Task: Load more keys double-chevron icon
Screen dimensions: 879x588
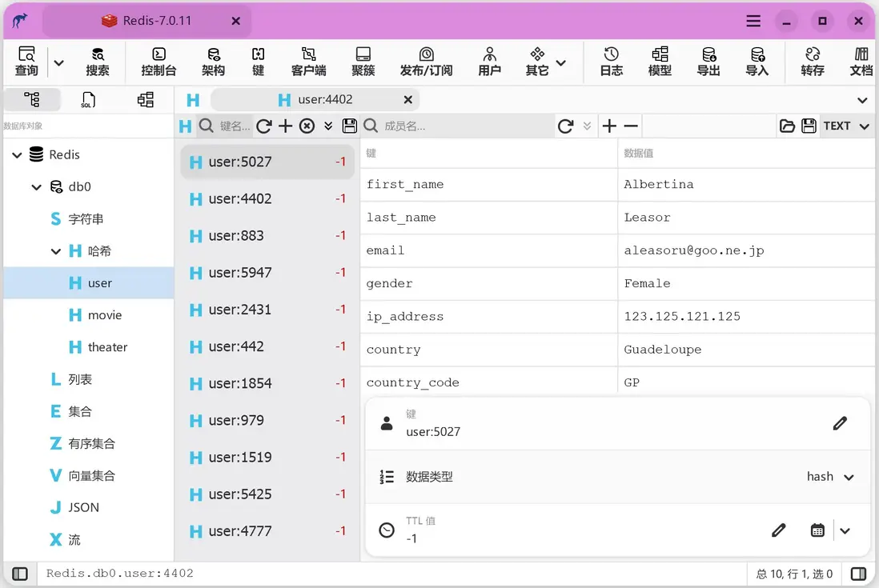Action: click(x=328, y=126)
